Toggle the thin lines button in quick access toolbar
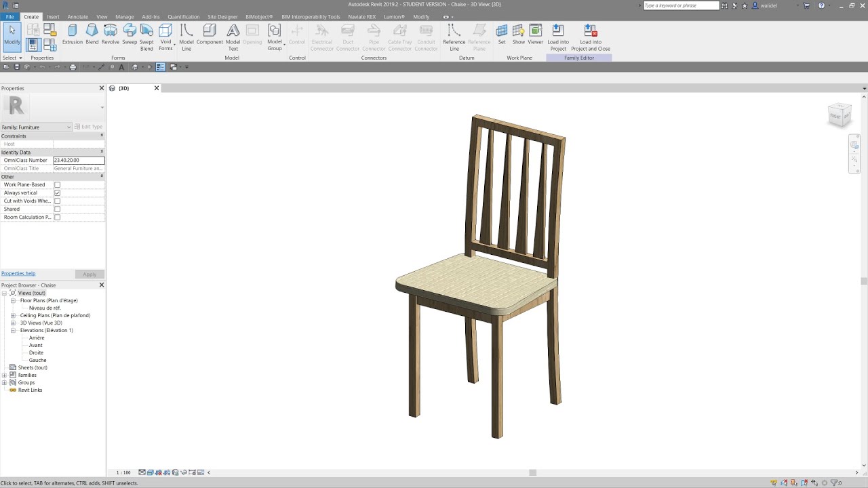Image resolution: width=868 pixels, height=488 pixels. [x=160, y=67]
